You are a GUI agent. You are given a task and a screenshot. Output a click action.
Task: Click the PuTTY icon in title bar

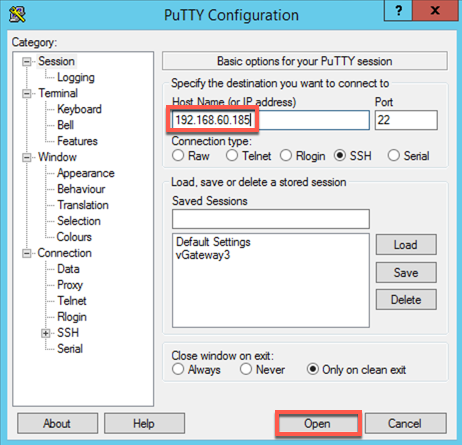17,15
